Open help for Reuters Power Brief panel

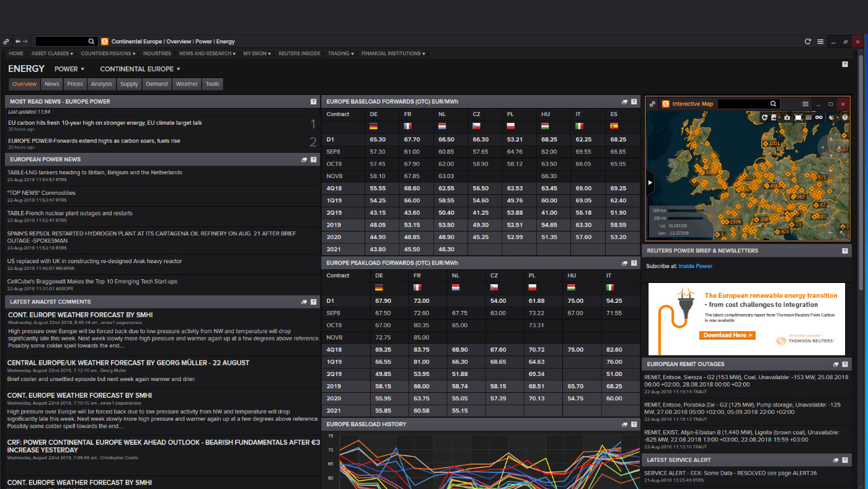coord(845,251)
